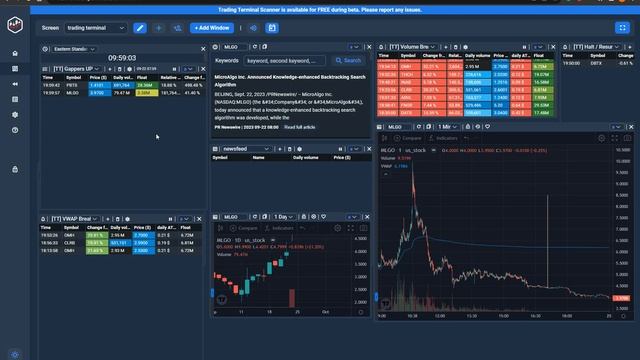Click the app logo in the sidebar
The height and width of the screenshot is (360, 640).
pos(15,25)
